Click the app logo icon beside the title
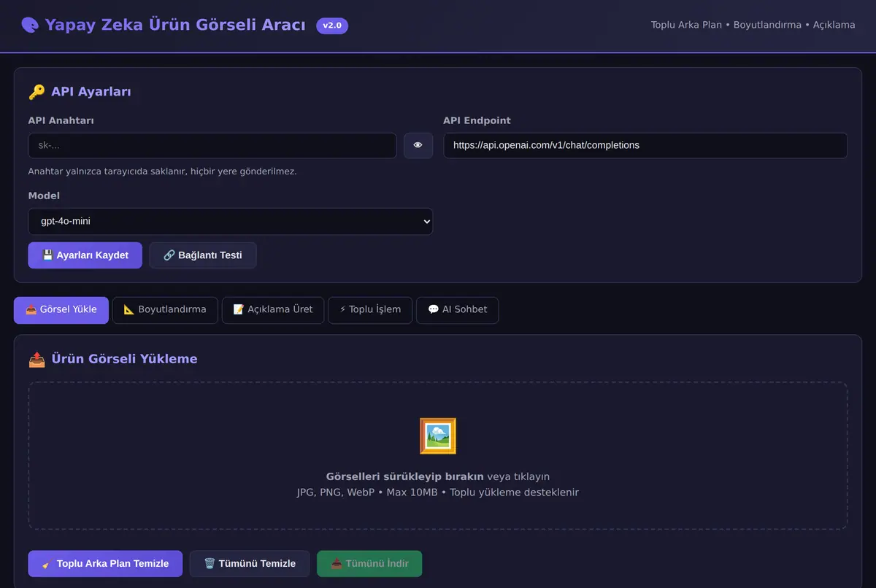876x588 pixels. point(30,26)
